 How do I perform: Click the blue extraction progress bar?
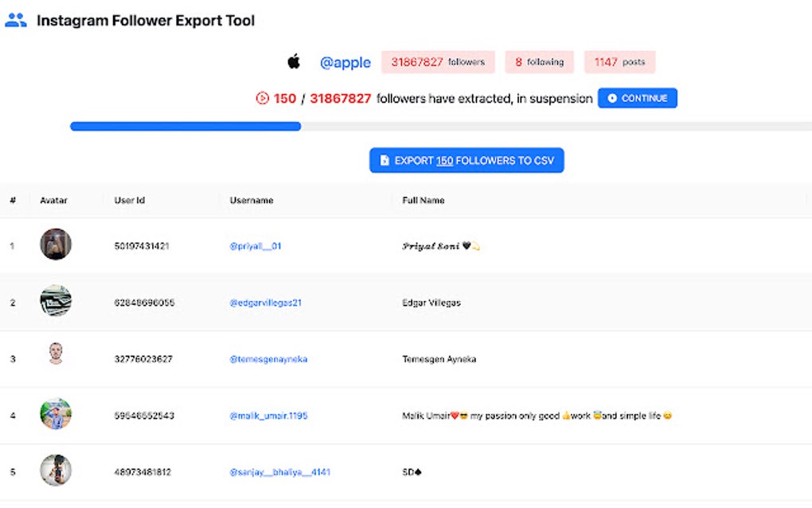click(x=185, y=127)
